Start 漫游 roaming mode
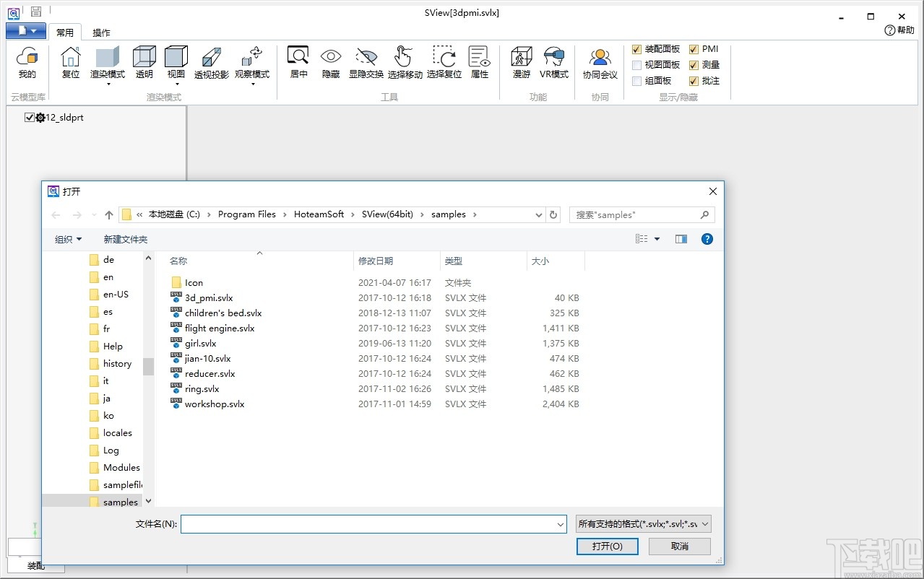Image resolution: width=924 pixels, height=579 pixels. tap(521, 62)
